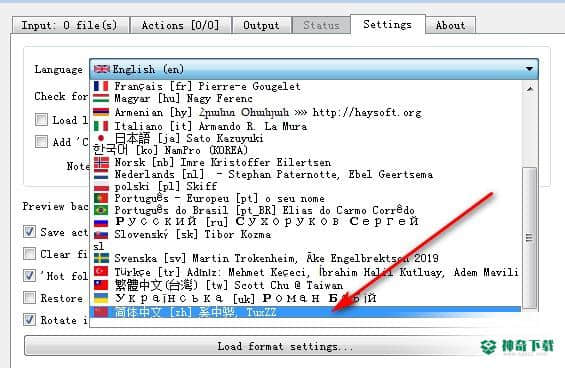Pick polski [pl] Skiff option
The image size is (565, 368).
tap(306, 186)
